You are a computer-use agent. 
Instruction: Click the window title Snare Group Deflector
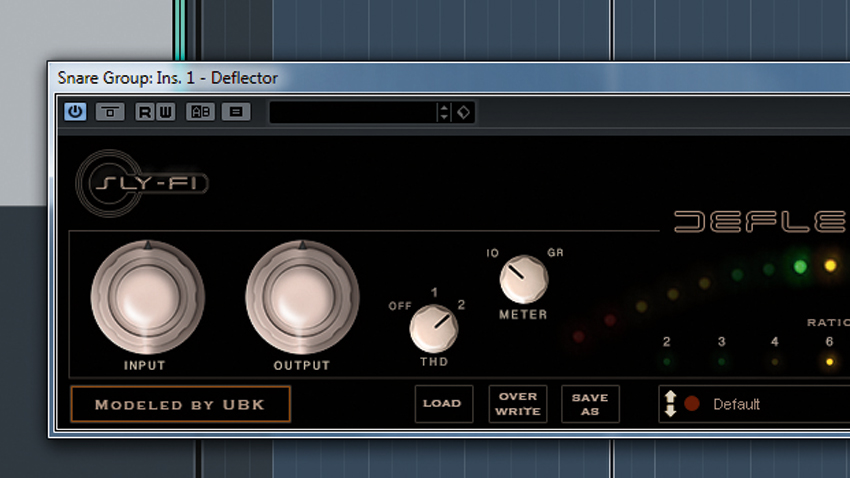(x=168, y=78)
